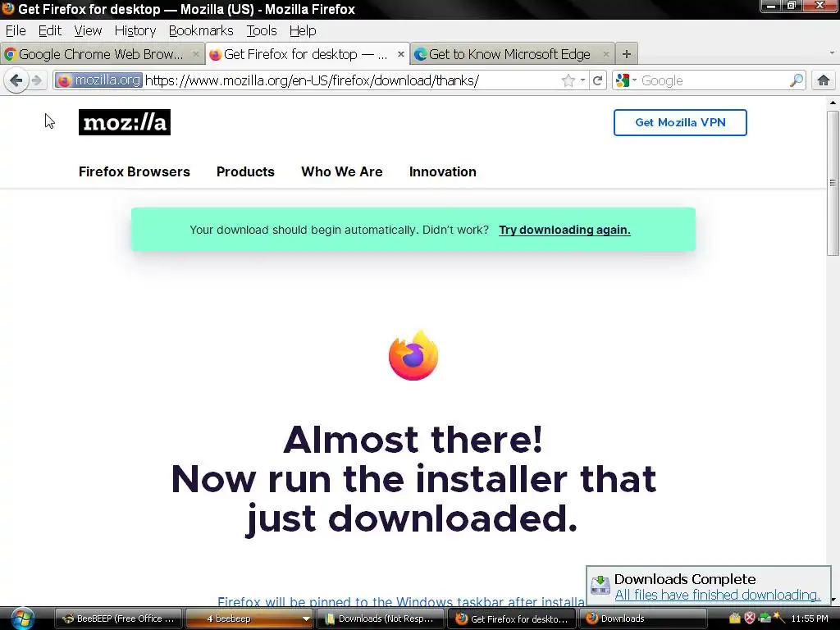Open the Tools menu
Screen dimensions: 840x630
tap(262, 30)
